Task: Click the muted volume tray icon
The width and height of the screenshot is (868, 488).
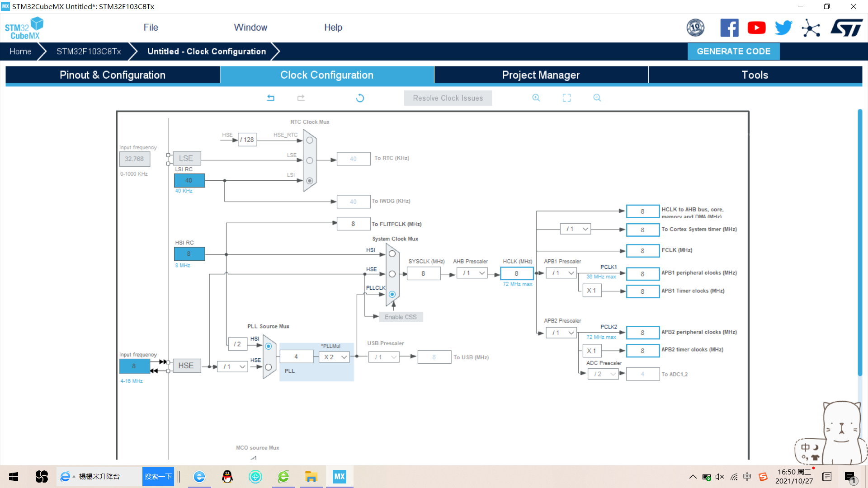Action: click(720, 477)
